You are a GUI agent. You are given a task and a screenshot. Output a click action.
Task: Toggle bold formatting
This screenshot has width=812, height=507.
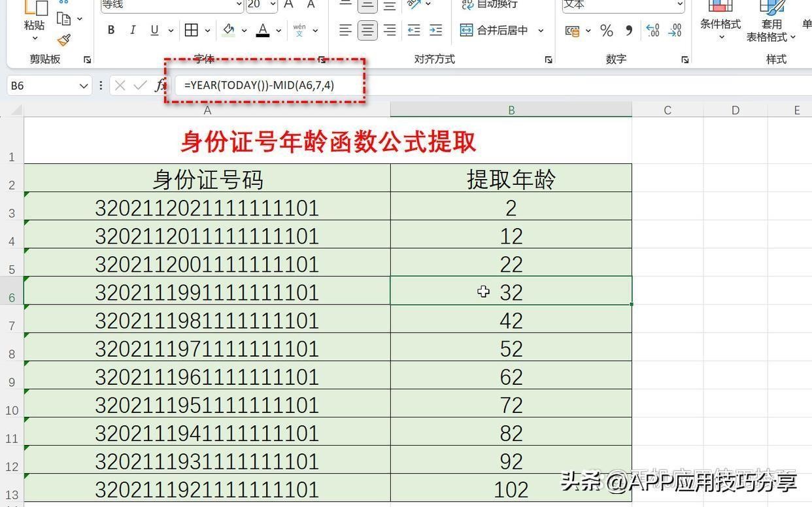[x=111, y=30]
